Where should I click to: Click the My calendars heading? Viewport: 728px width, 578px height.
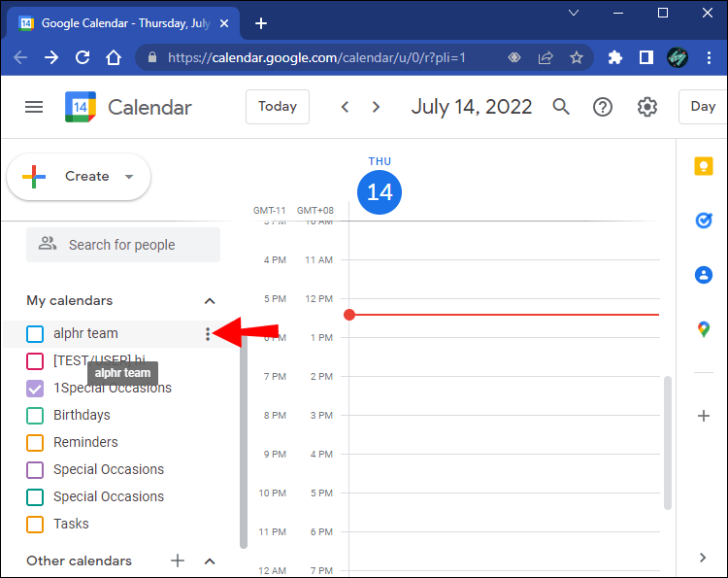click(70, 300)
